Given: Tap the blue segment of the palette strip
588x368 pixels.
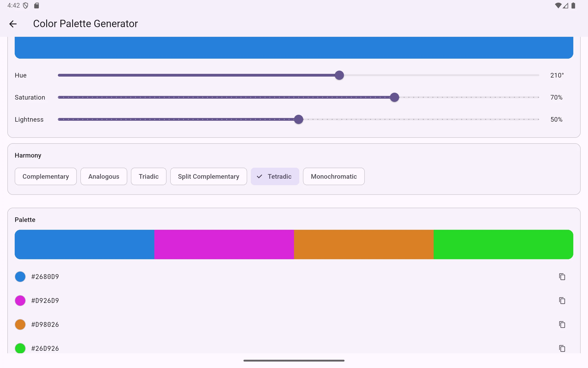Looking at the screenshot, I should point(85,244).
